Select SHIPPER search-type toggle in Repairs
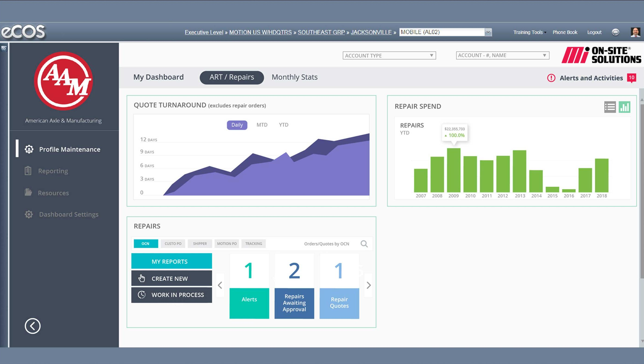The image size is (644, 364). click(x=200, y=244)
